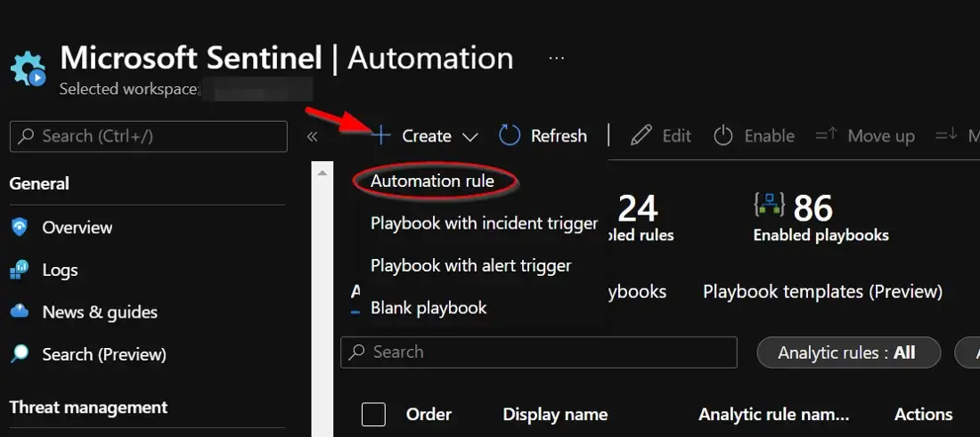The width and height of the screenshot is (980, 437).
Task: Choose Automation rule from Create menu
Action: pos(432,181)
